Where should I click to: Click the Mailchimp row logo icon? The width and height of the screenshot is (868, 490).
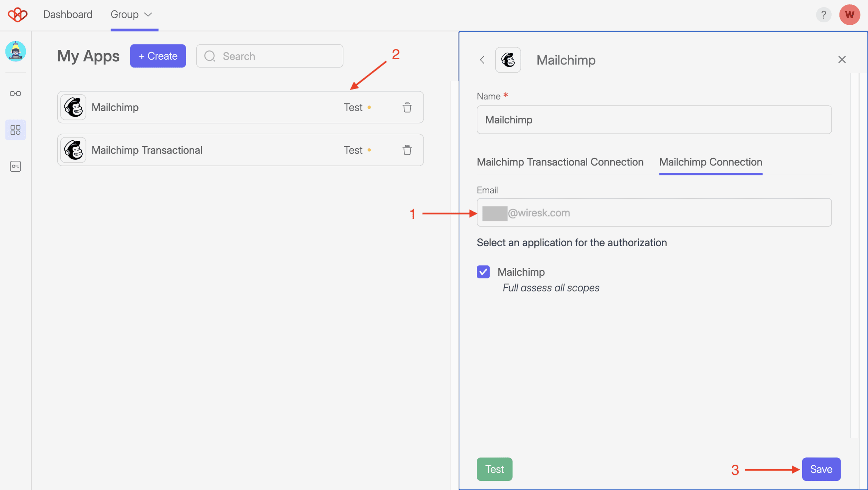click(x=73, y=107)
